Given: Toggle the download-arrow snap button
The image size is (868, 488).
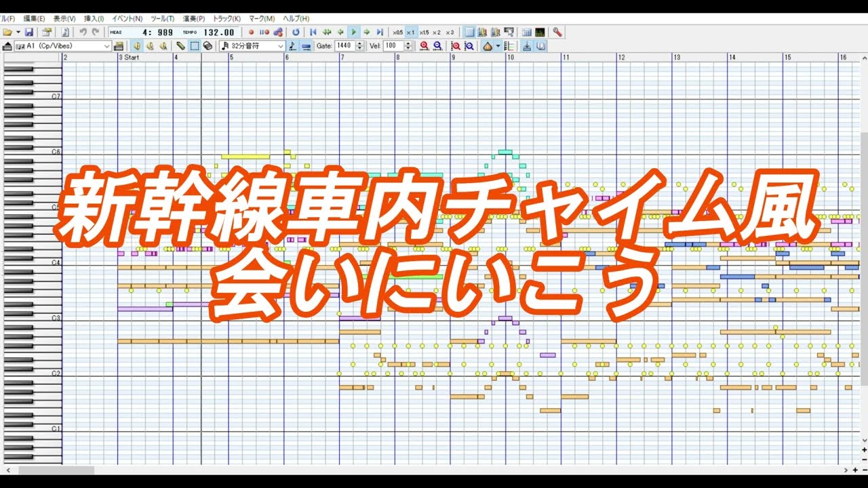Looking at the screenshot, I should pyautogui.click(x=527, y=45).
